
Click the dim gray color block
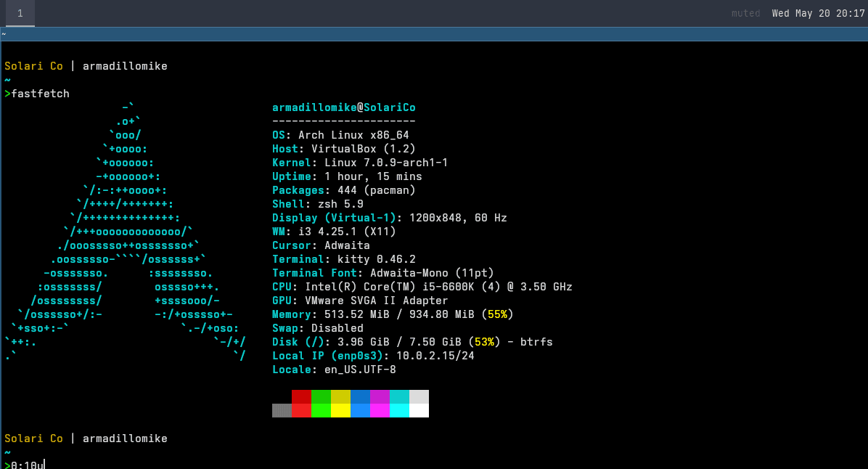coord(282,410)
